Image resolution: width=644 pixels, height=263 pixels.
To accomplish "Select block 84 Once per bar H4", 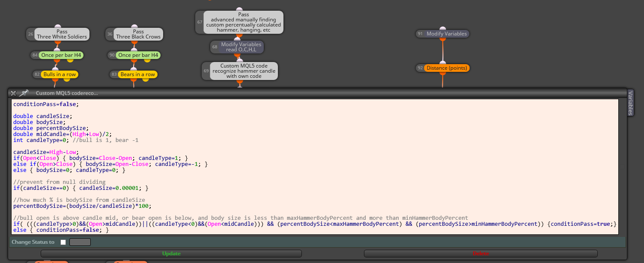I will (56, 55).
